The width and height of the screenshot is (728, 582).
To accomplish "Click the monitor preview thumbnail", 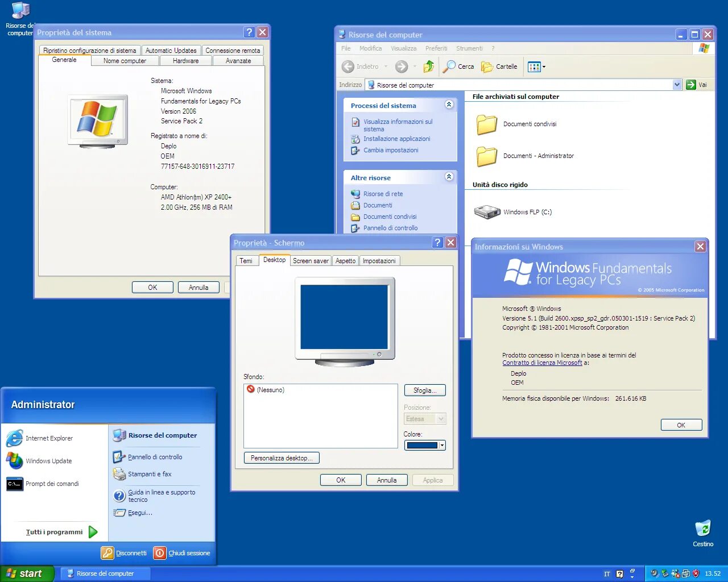I will pyautogui.click(x=345, y=321).
